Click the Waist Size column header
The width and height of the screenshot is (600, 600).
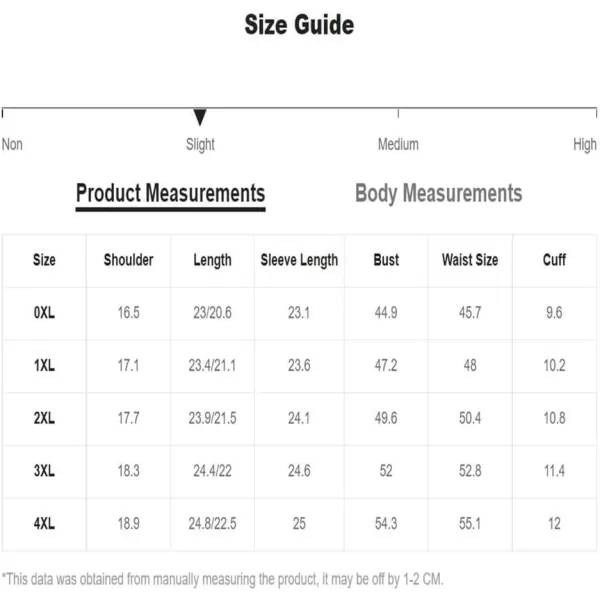pyautogui.click(x=470, y=260)
